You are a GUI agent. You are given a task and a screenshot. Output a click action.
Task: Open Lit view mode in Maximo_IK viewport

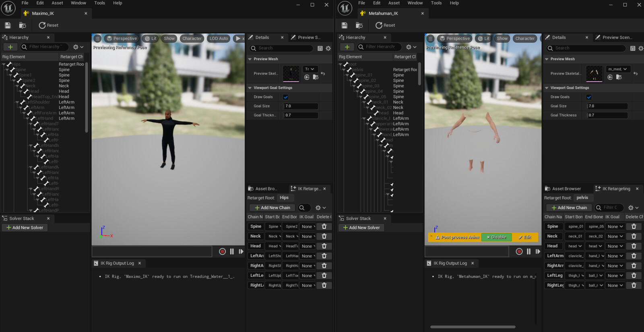point(151,39)
